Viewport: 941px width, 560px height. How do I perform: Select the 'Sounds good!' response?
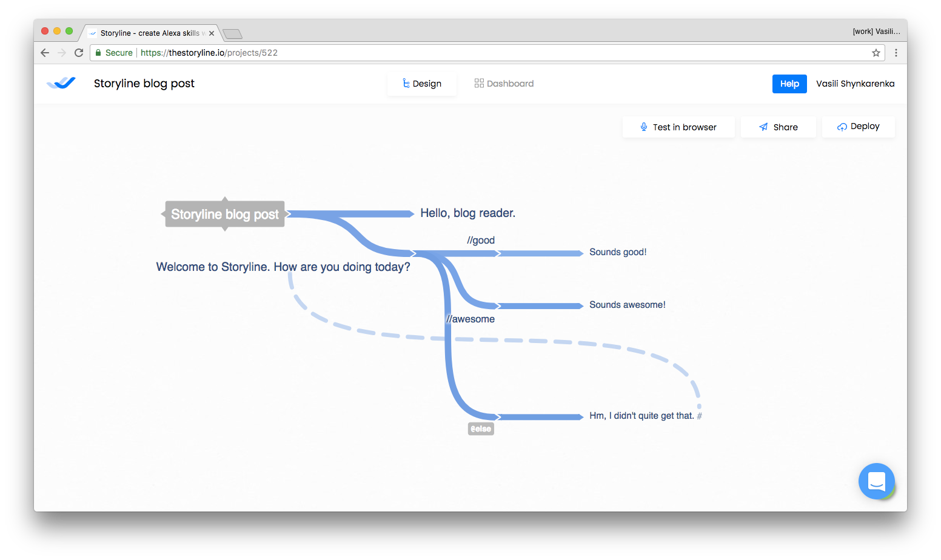click(618, 252)
